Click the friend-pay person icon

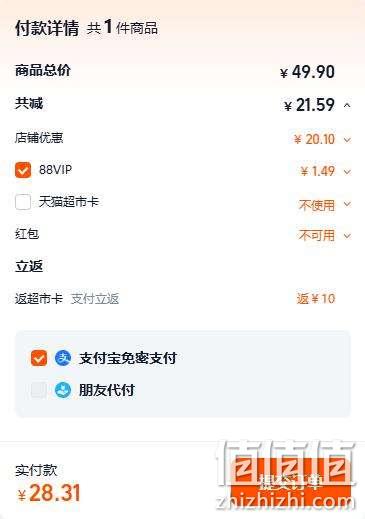(63, 390)
